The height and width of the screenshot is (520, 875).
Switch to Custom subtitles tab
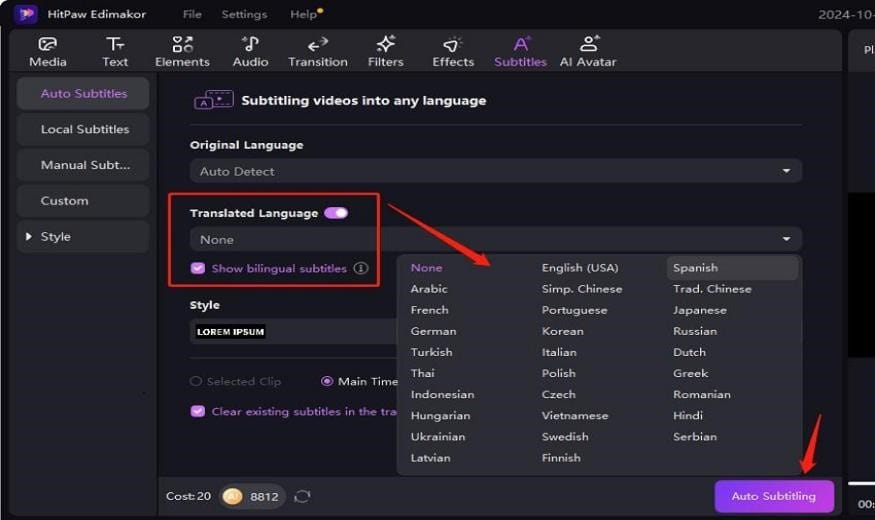(83, 201)
